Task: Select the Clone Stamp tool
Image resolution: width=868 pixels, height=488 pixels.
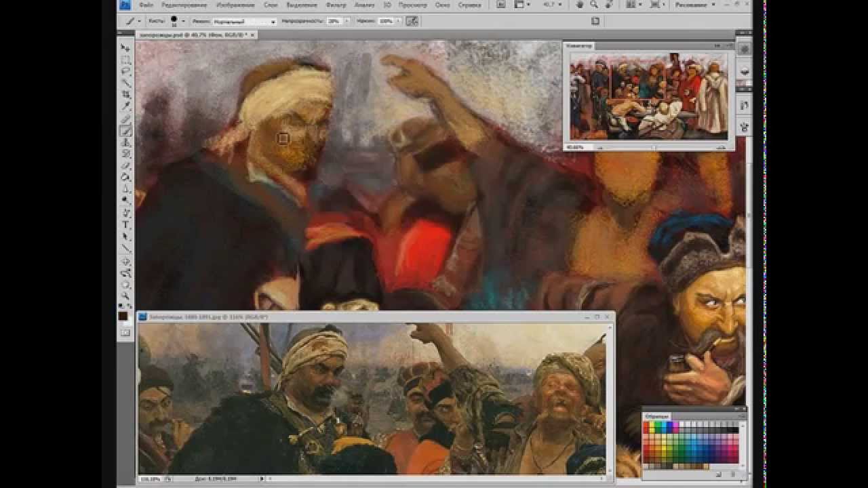Action: tap(125, 142)
